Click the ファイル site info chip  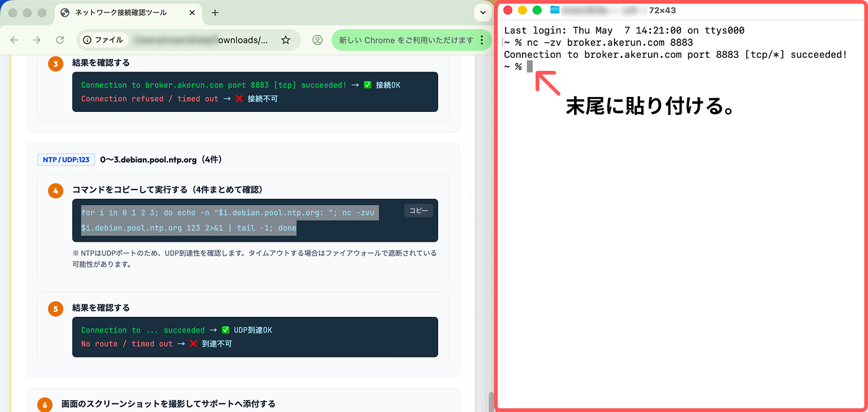[103, 40]
